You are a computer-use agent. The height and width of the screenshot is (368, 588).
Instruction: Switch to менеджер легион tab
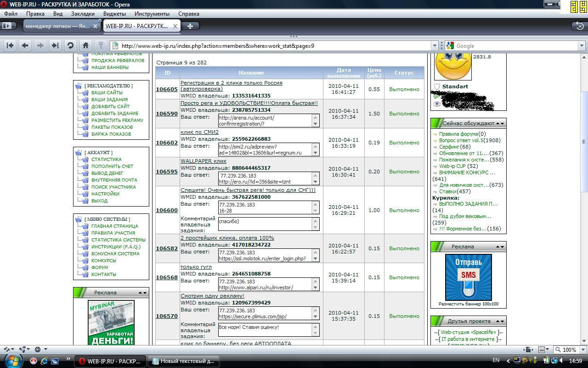click(58, 26)
